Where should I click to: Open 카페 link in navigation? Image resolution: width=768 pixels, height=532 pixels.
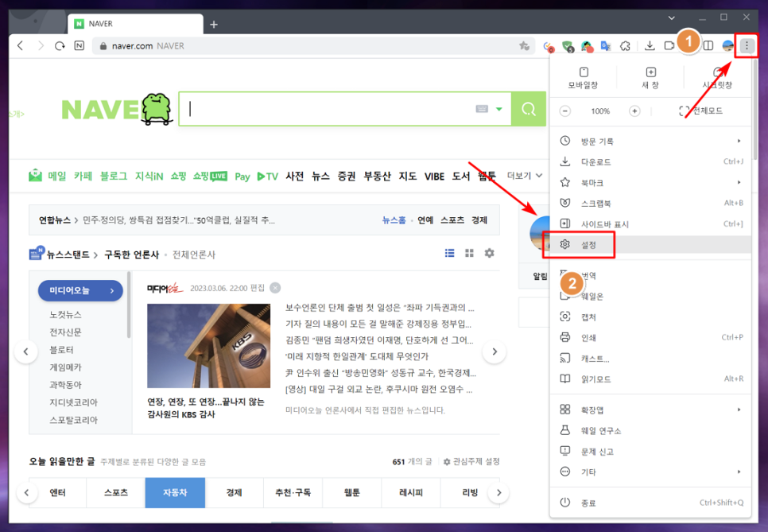83,176
